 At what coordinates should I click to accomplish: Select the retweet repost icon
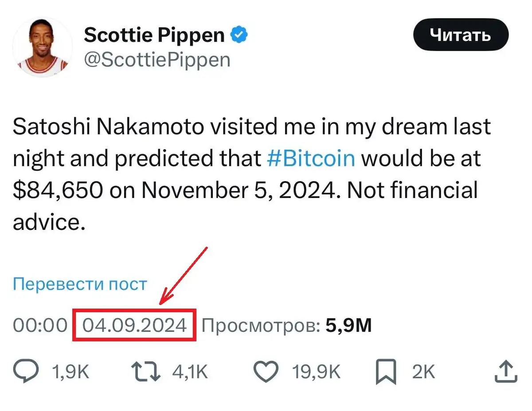[145, 372]
